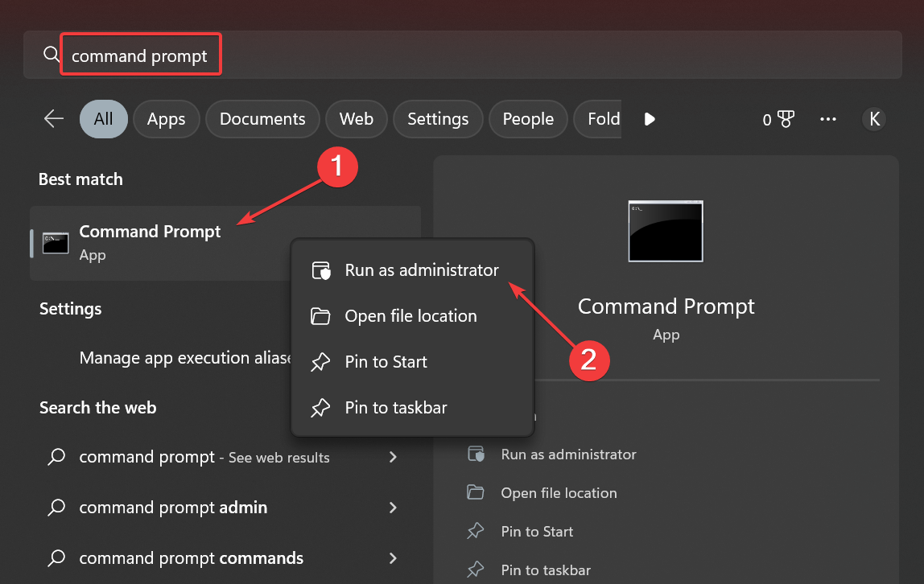Click pin icon beside details pane Pin to Start
Viewport: 924px width, 584px height.
click(476, 531)
